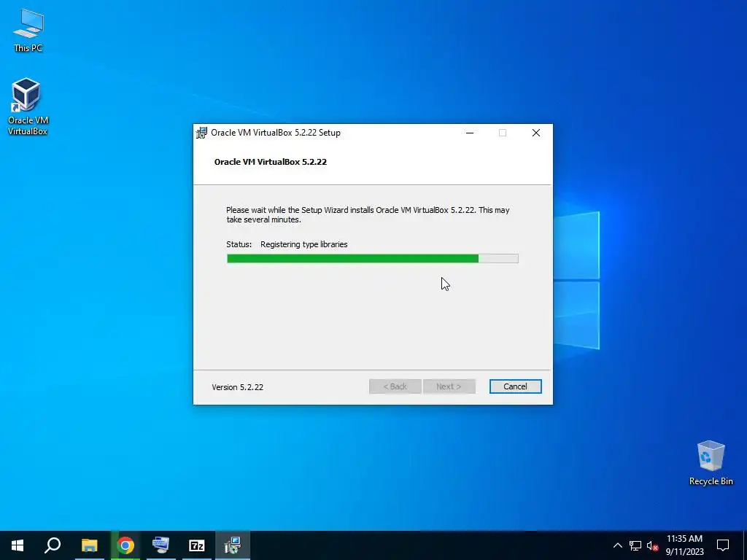Screen dimensions: 747x560
Task: Click the installer icon in setup title bar
Action: click(x=202, y=133)
